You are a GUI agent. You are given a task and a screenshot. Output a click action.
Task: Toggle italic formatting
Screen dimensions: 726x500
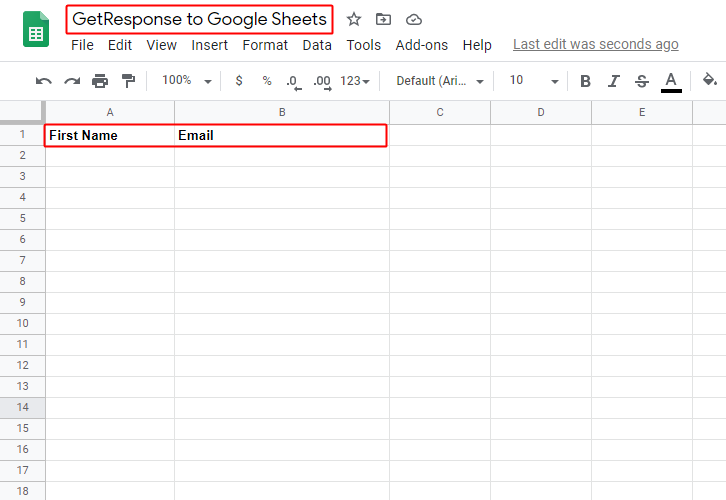(613, 81)
